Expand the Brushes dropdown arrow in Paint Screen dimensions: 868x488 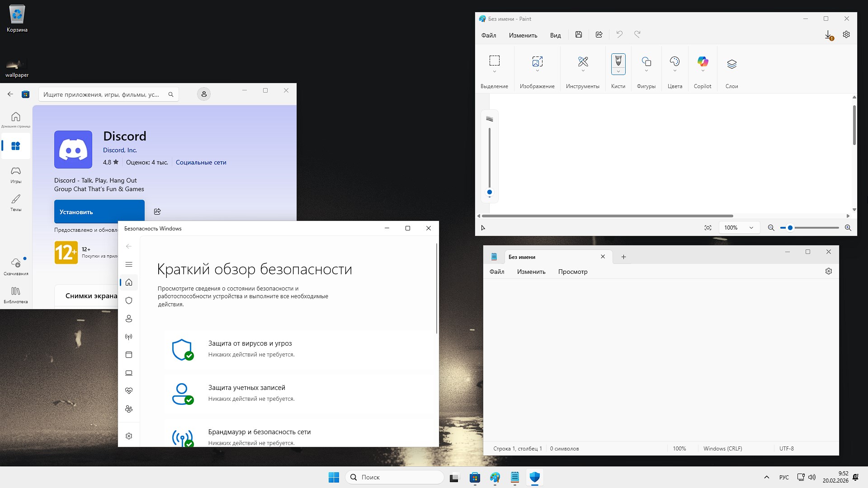click(x=618, y=71)
